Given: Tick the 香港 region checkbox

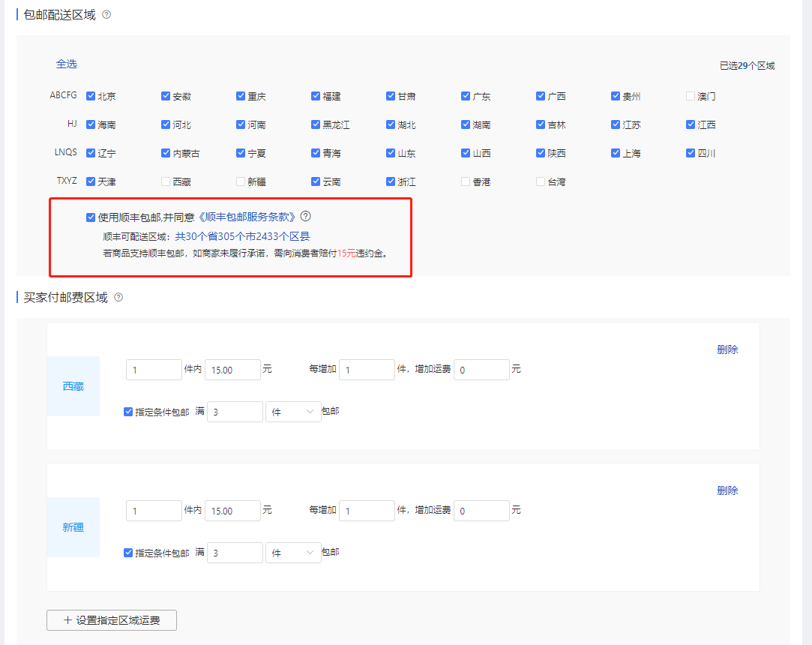Looking at the screenshot, I should point(466,181).
